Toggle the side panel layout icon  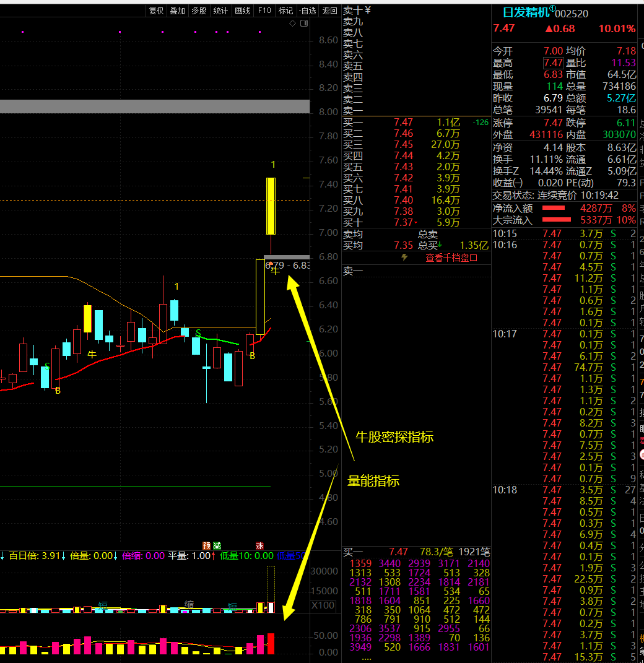[x=304, y=24]
